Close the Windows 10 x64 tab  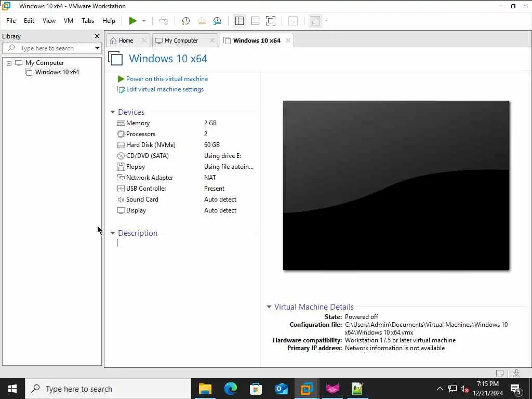(288, 41)
